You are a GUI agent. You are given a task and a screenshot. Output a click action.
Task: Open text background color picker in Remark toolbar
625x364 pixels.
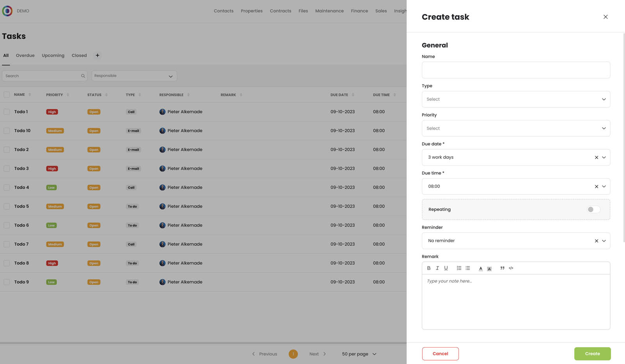click(x=489, y=268)
